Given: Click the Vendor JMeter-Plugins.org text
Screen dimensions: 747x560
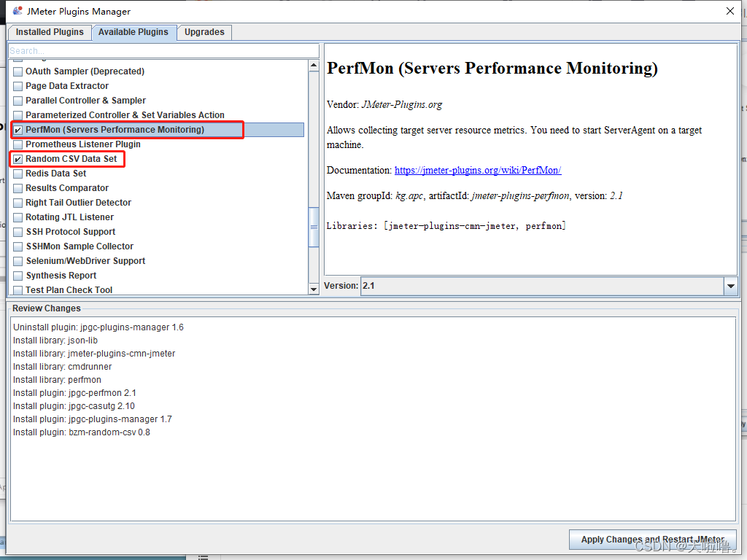Looking at the screenshot, I should [x=384, y=104].
